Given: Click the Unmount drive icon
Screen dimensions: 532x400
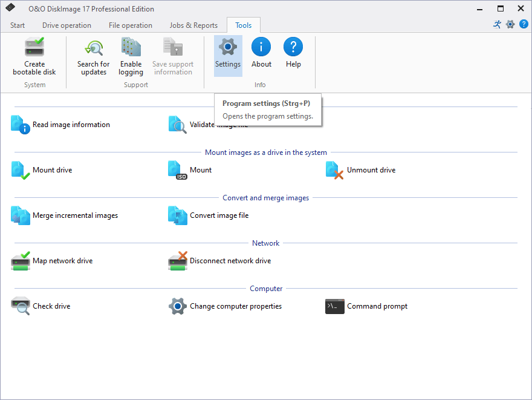Looking at the screenshot, I should 334,170.
